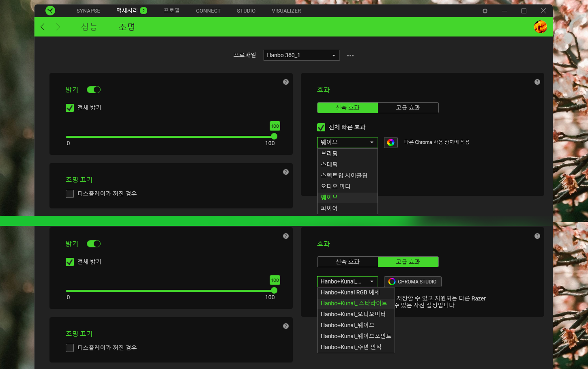Image resolution: width=588 pixels, height=369 pixels.
Task: Select Hanbo+Kunai_웨이브 preset
Action: (356, 325)
